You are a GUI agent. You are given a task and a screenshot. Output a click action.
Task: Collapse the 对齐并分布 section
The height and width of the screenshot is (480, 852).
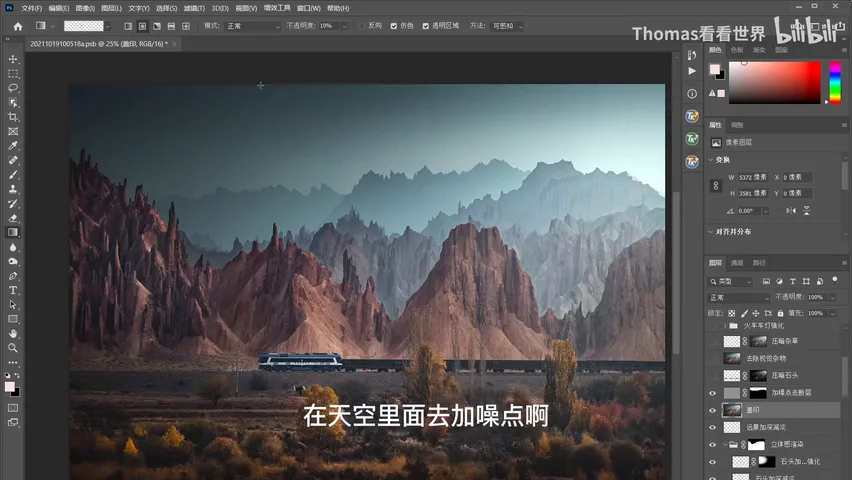[711, 232]
